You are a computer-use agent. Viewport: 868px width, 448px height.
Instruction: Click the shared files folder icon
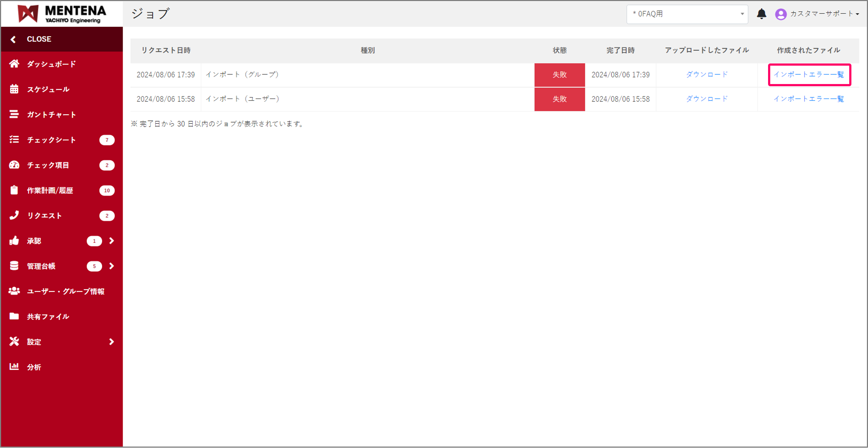tap(14, 316)
